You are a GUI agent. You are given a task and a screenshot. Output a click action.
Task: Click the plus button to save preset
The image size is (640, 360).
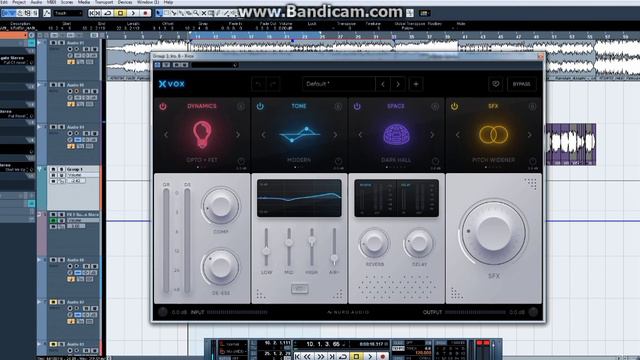point(416,84)
